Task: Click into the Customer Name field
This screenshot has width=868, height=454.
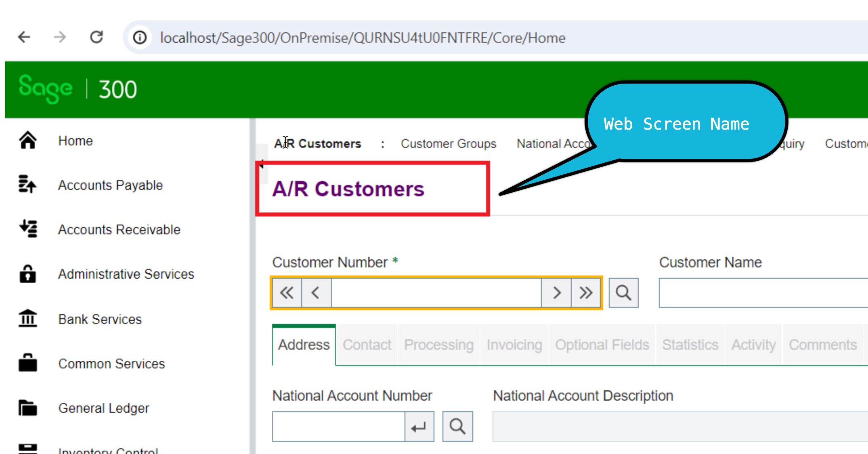Action: tap(763, 293)
